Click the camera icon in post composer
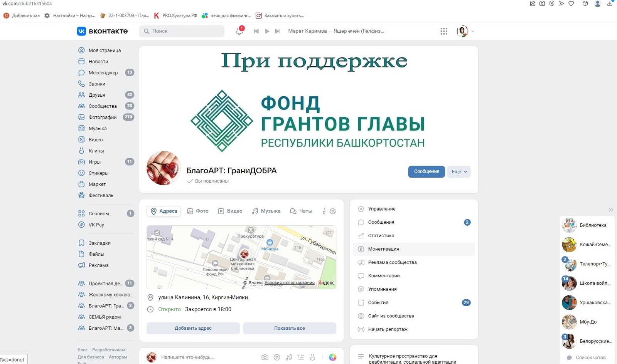 [x=265, y=357]
